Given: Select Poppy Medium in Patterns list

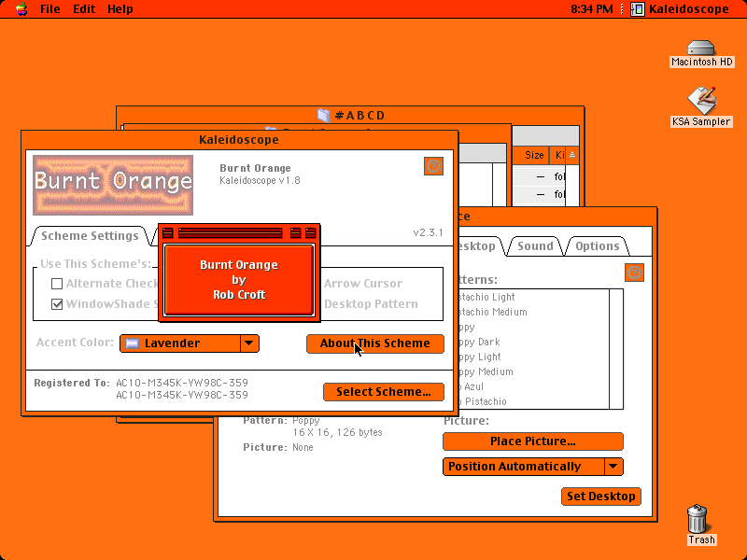Looking at the screenshot, I should click(530, 371).
